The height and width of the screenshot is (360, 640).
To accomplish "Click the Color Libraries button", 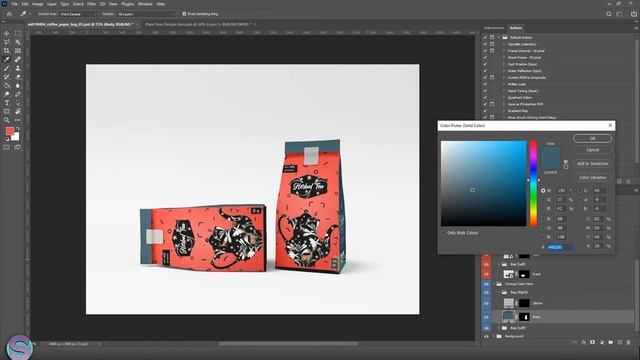I will 592,178.
